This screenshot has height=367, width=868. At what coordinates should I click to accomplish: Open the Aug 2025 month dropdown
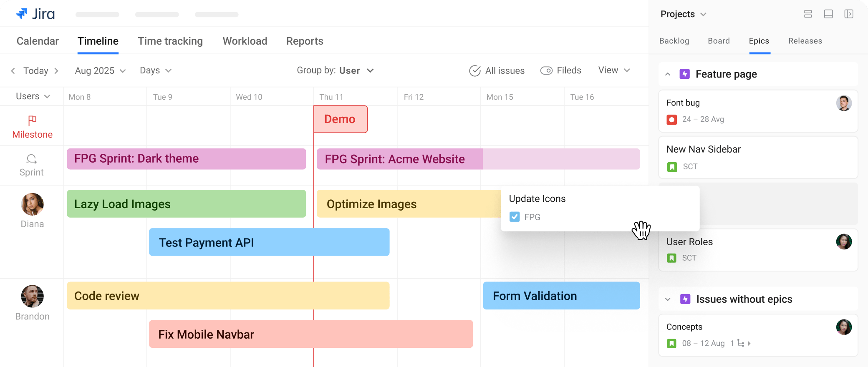pos(100,70)
